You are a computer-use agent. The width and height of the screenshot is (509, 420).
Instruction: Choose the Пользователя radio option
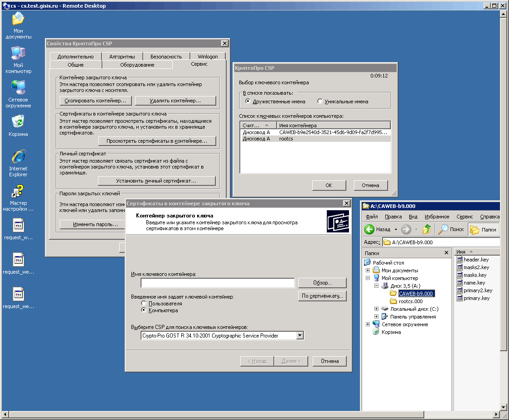point(144,303)
